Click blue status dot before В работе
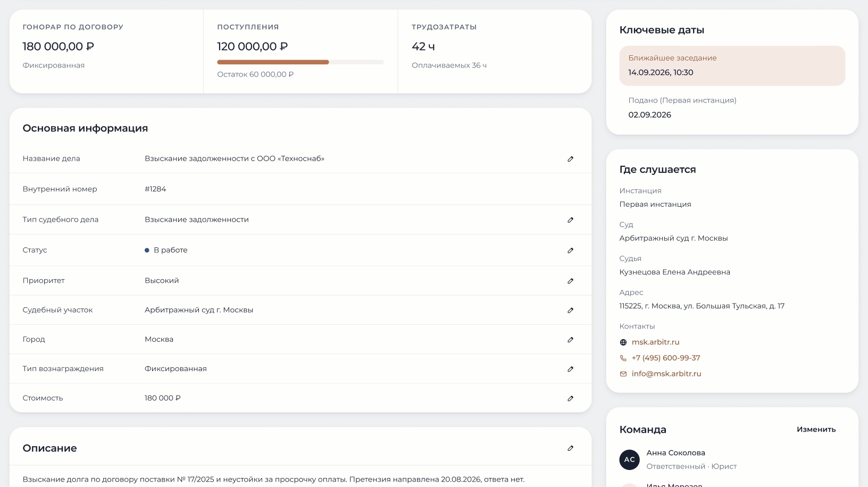This screenshot has width=868, height=487. (147, 250)
